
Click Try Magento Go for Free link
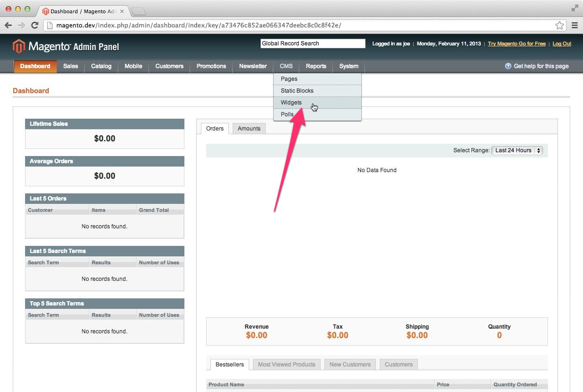(516, 44)
